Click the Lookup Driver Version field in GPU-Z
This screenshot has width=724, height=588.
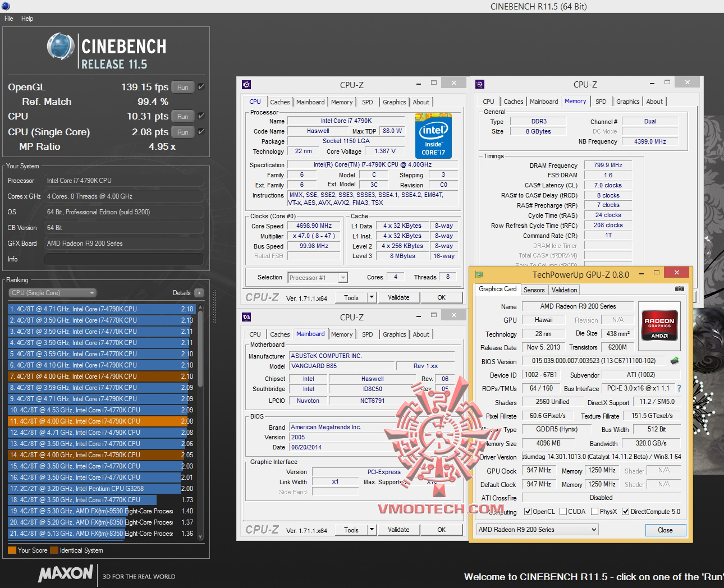(x=601, y=457)
